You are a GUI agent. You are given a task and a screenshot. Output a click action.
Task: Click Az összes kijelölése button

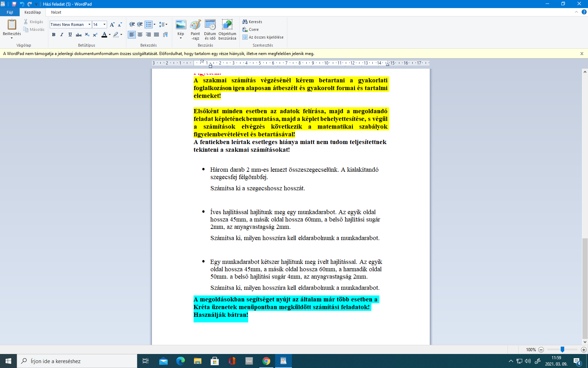[x=263, y=37]
